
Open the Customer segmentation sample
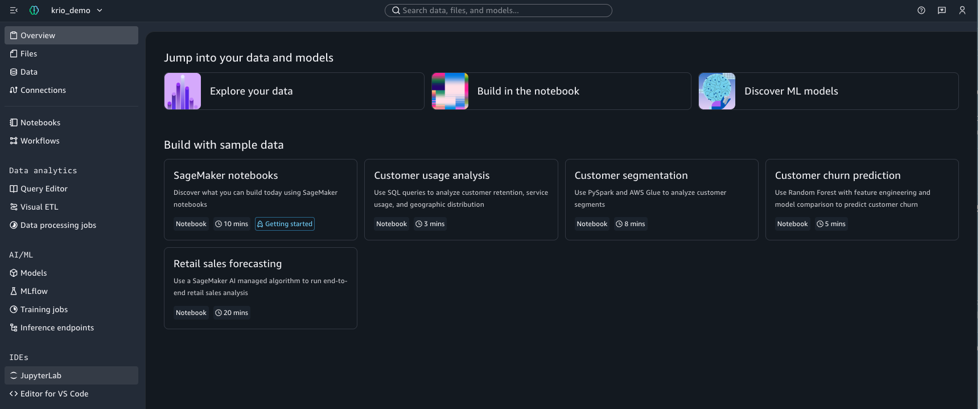(x=662, y=199)
